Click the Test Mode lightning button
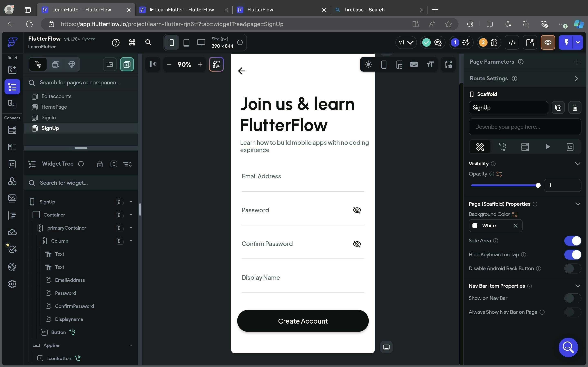This screenshot has height=367, width=588. coord(566,42)
